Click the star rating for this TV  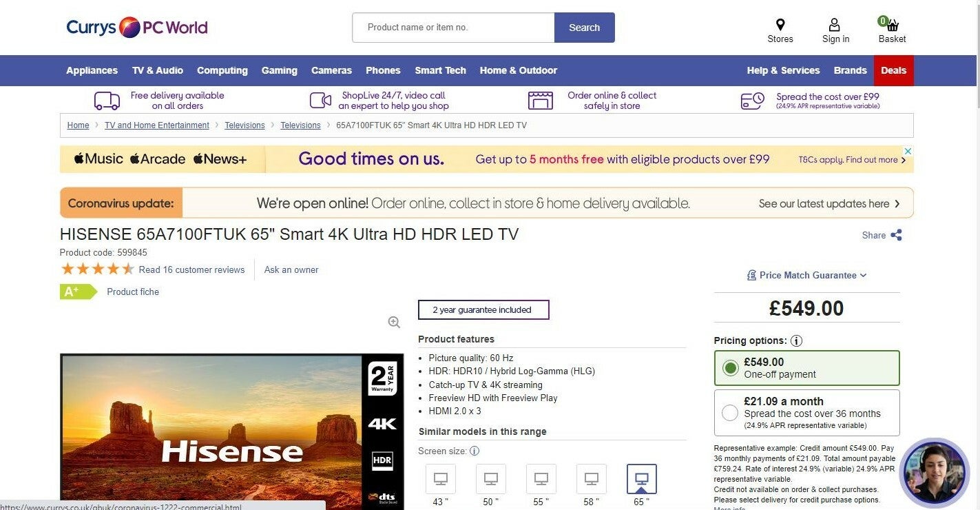point(97,269)
